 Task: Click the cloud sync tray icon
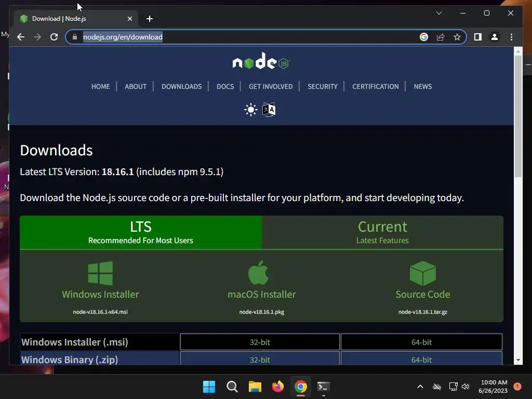(x=436, y=387)
